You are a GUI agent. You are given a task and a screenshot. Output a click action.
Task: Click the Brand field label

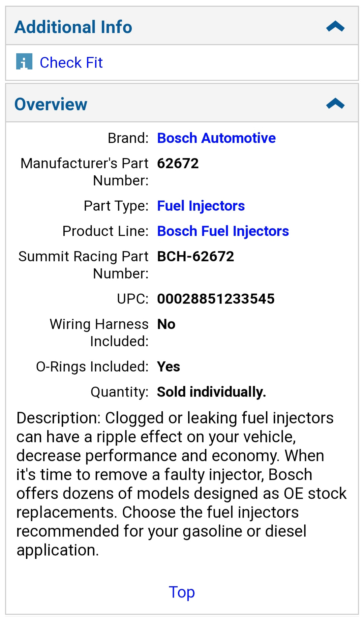(x=128, y=138)
